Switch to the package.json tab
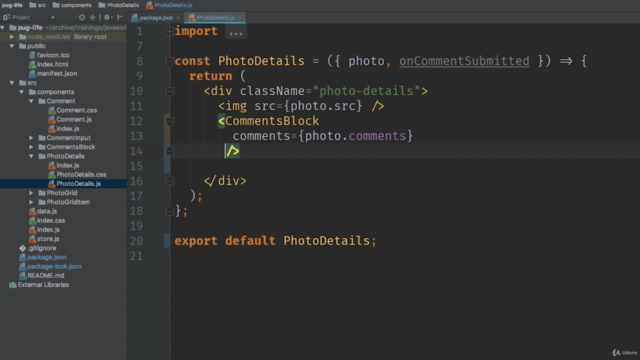This screenshot has height=360, width=640. coord(156,18)
